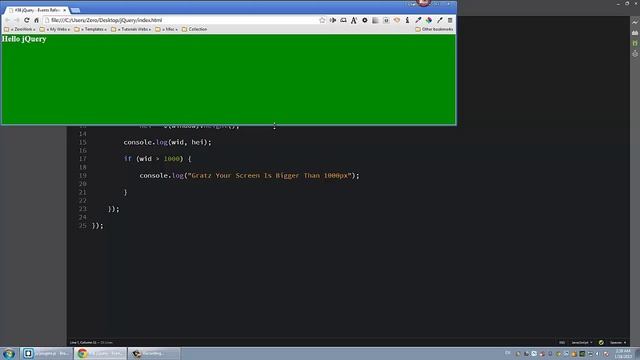The image size is (640, 360).
Task: Click the console.log(wid, hei) code line
Action: coord(167,142)
